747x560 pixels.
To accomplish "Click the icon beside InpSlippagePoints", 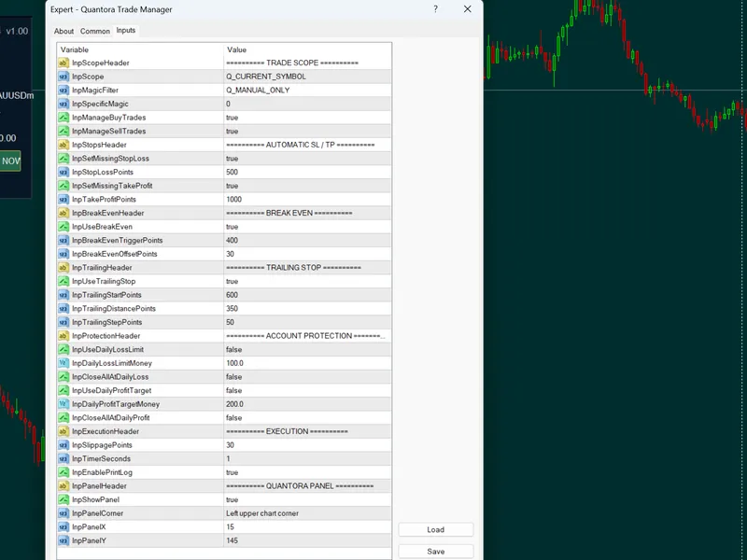I will (x=63, y=445).
